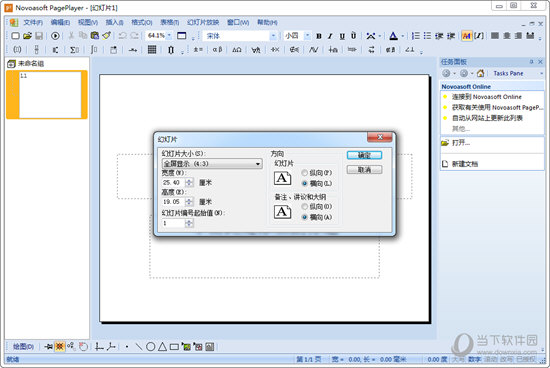Viewport: 550px width, 368px height.
Task: Click the 取消 button in dialog
Action: pyautogui.click(x=364, y=170)
